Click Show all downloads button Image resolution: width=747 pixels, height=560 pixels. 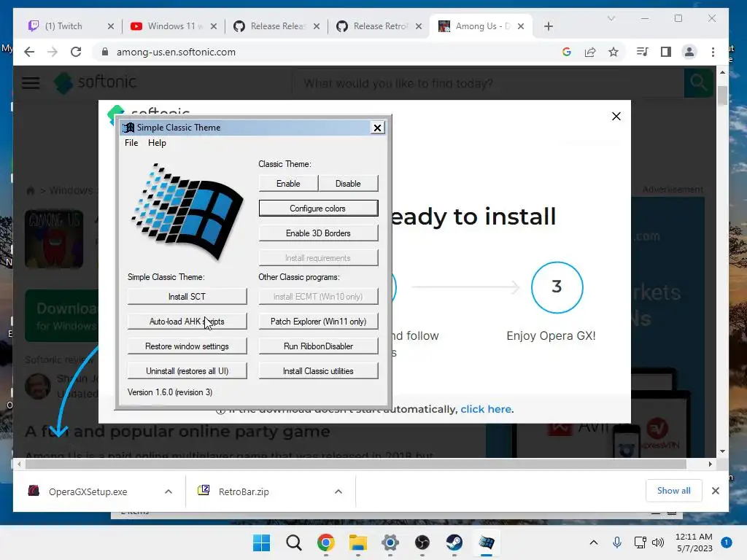point(673,491)
